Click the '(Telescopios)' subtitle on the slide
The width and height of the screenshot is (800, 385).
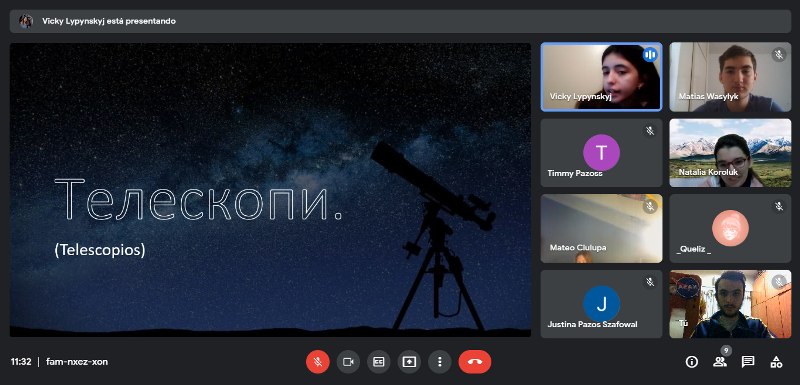pyautogui.click(x=99, y=249)
